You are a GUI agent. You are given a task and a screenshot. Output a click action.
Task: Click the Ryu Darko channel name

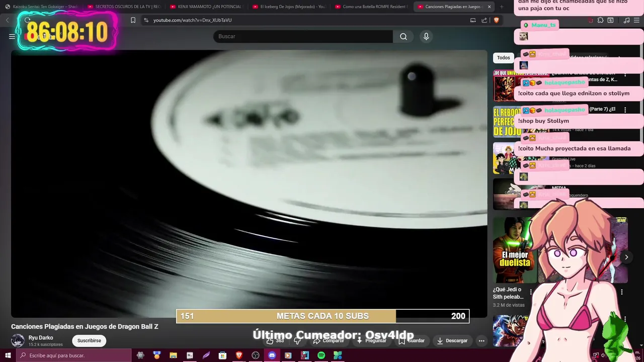[41, 338]
